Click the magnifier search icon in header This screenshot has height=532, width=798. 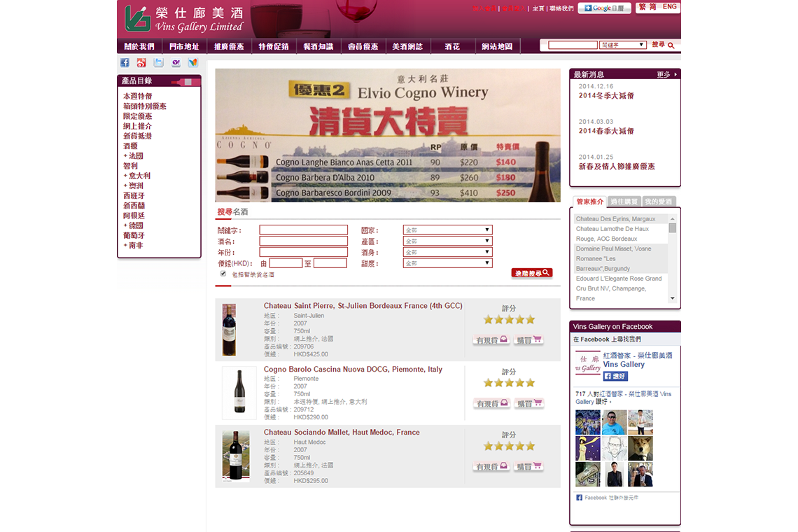[671, 45]
